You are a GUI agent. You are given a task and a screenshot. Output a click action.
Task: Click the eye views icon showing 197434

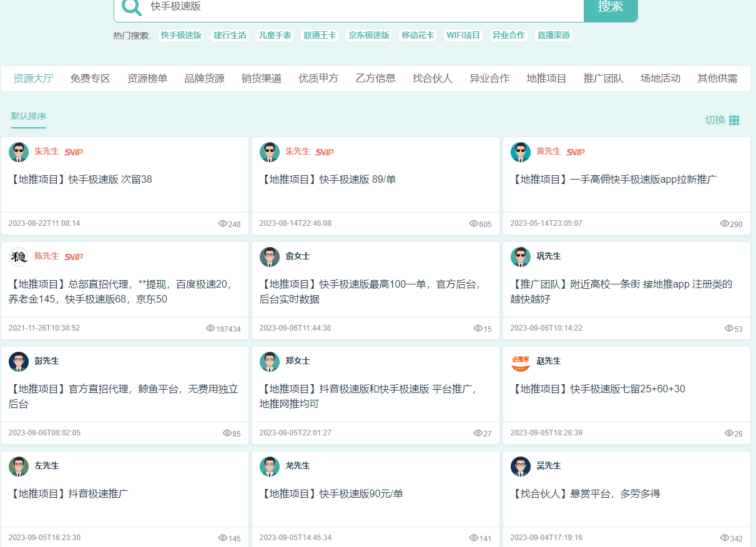[210, 328]
